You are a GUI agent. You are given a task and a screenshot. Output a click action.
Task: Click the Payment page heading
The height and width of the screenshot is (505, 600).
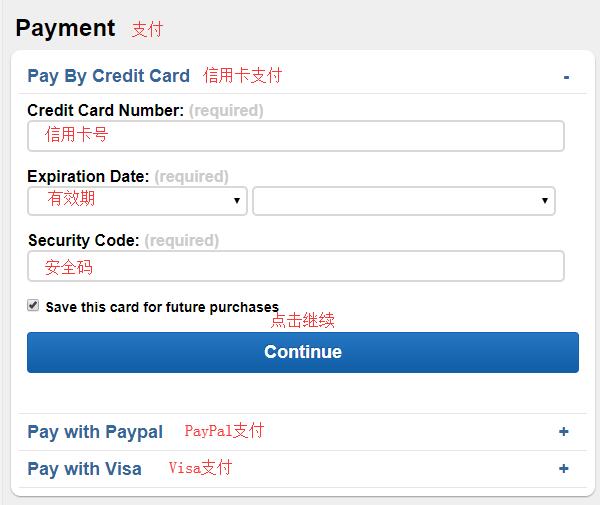65,29
